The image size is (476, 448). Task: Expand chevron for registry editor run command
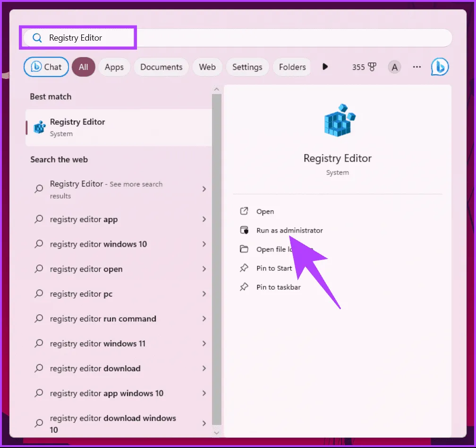point(204,319)
